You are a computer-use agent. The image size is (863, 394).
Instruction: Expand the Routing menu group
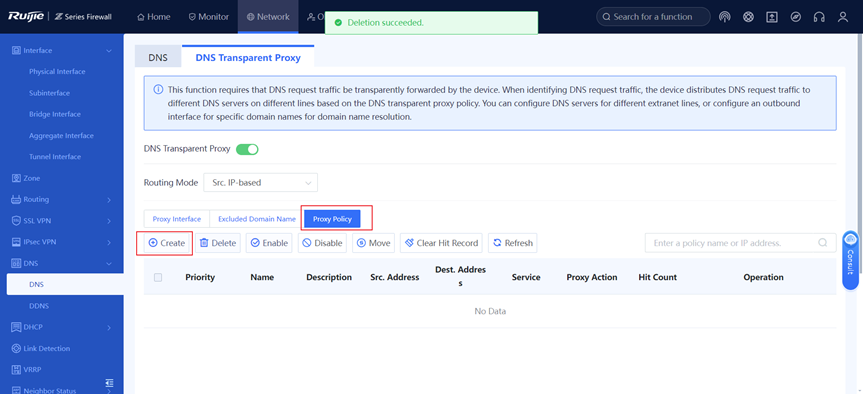point(109,199)
